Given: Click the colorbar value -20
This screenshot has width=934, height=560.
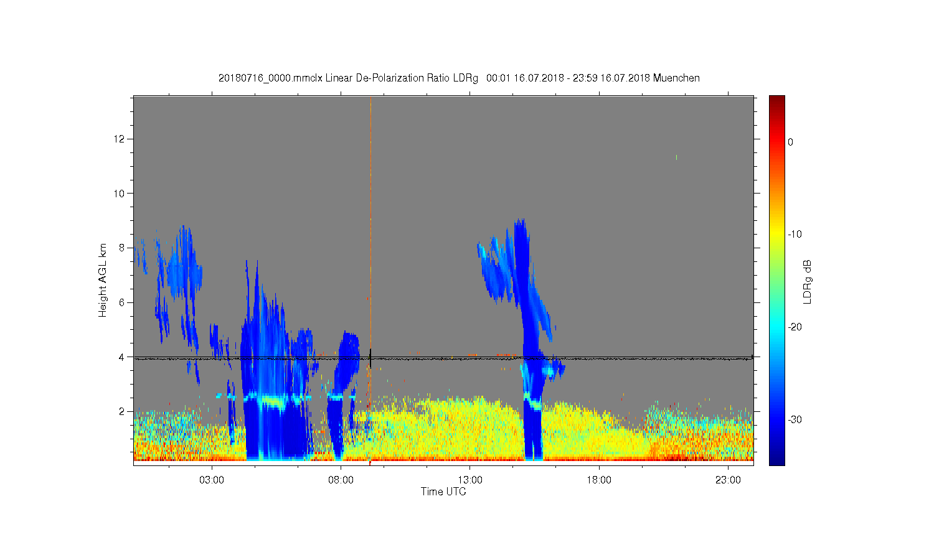Looking at the screenshot, I should click(795, 327).
